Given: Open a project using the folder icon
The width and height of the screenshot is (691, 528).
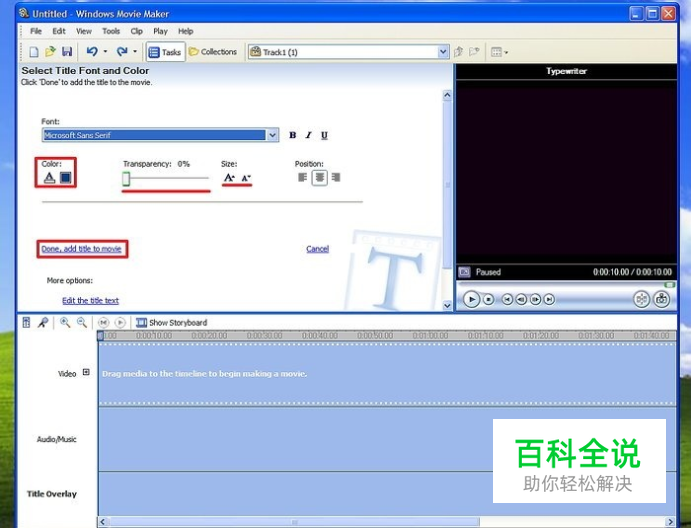Looking at the screenshot, I should (x=50, y=52).
